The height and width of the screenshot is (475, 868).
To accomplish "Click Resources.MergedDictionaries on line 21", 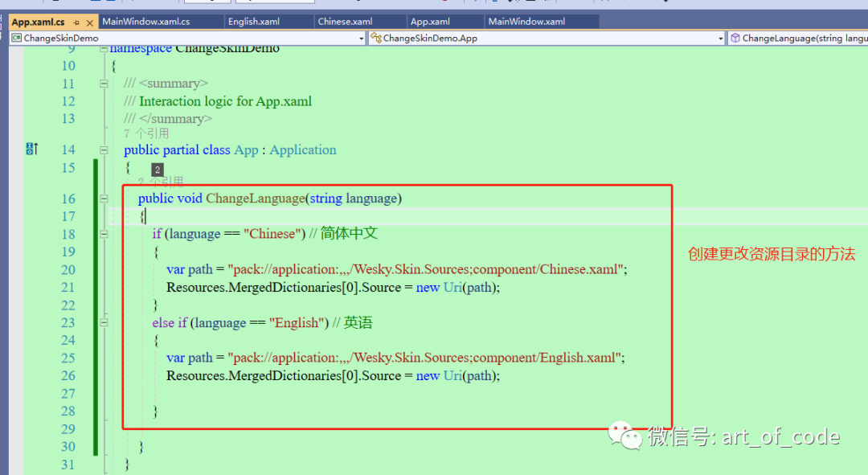I will click(x=253, y=287).
